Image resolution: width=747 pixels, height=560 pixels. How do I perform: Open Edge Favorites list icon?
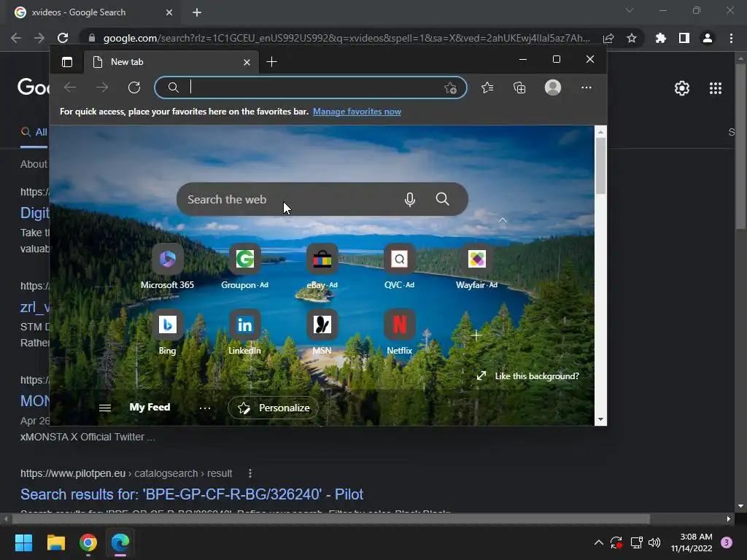pyautogui.click(x=487, y=87)
